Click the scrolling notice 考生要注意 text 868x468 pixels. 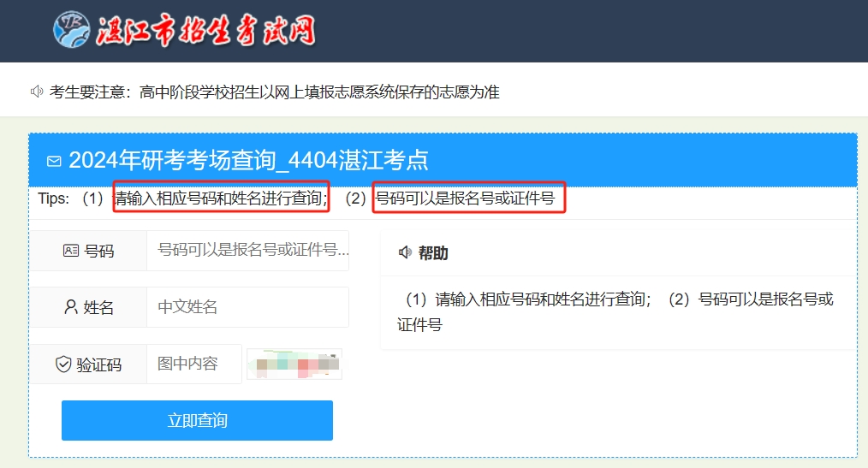275,92
